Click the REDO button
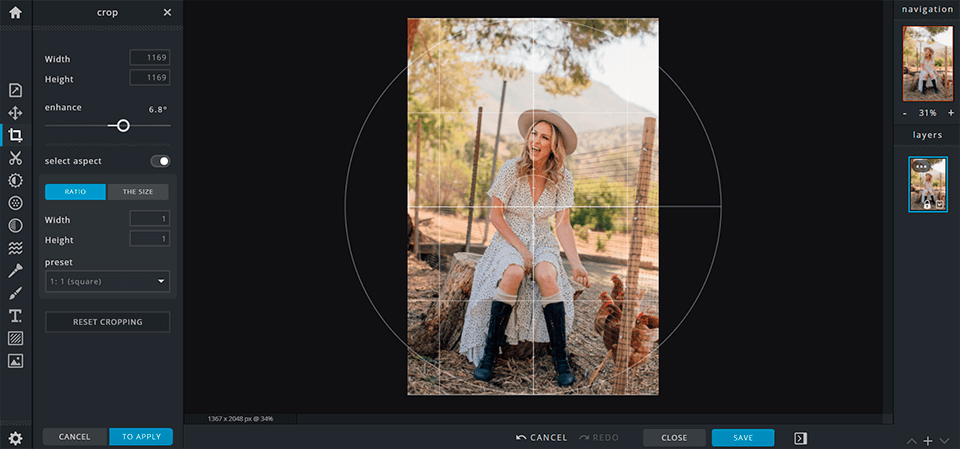 [x=599, y=437]
